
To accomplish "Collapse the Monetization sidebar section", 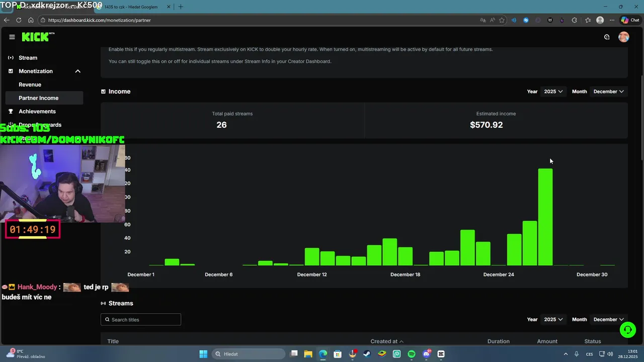I will tap(78, 71).
